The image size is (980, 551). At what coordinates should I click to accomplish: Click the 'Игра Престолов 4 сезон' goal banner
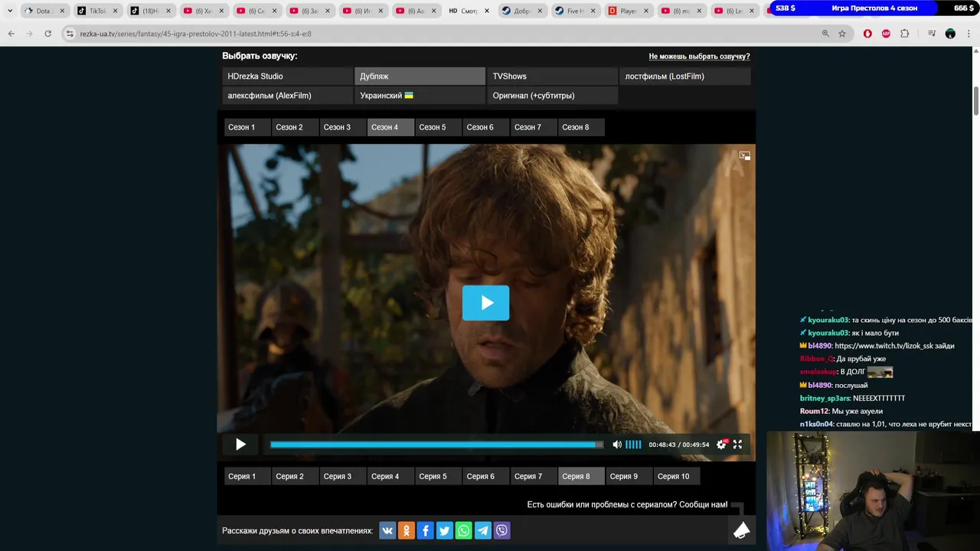(x=874, y=8)
